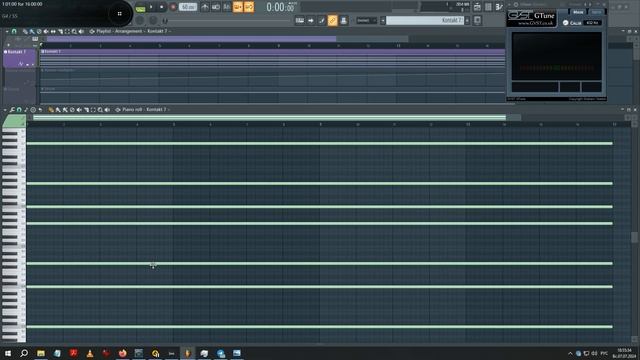640x360 pixels.
Task: Click the grid-pattern icon in top toolbar
Action: click(488, 7)
